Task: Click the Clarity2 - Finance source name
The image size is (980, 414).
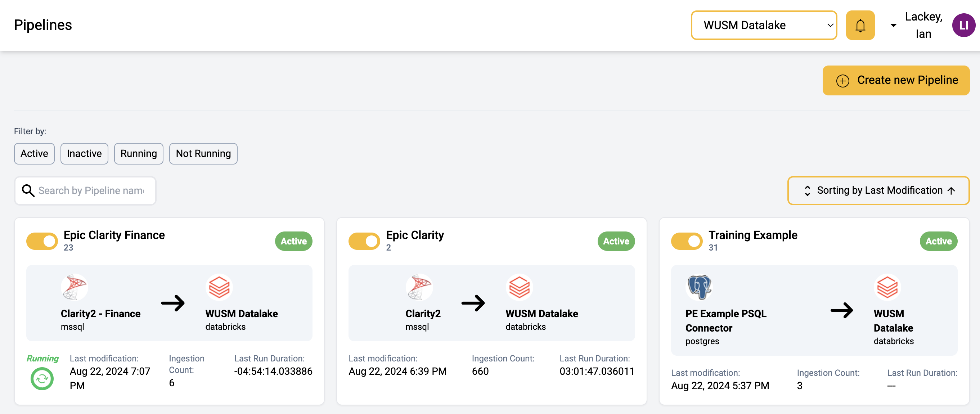Action: 100,314
